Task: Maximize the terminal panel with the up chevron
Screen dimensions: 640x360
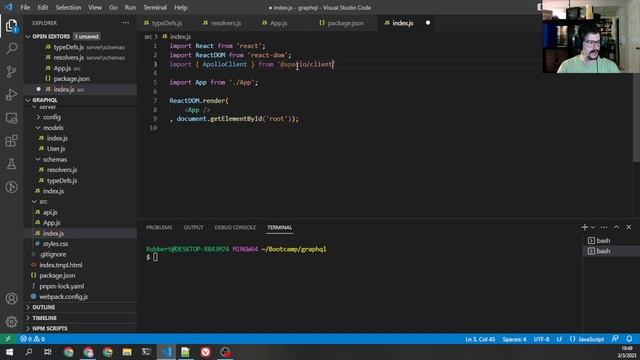Action: [616, 227]
